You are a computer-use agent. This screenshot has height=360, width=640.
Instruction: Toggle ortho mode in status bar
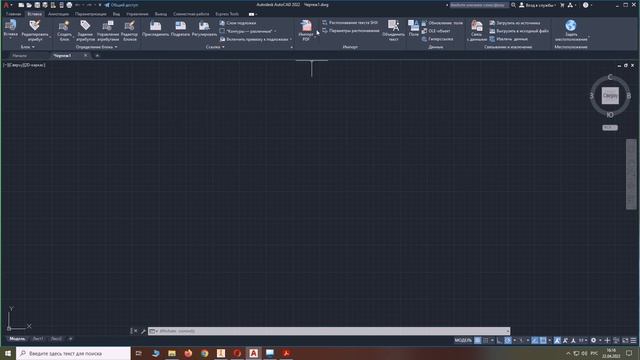tap(500, 340)
